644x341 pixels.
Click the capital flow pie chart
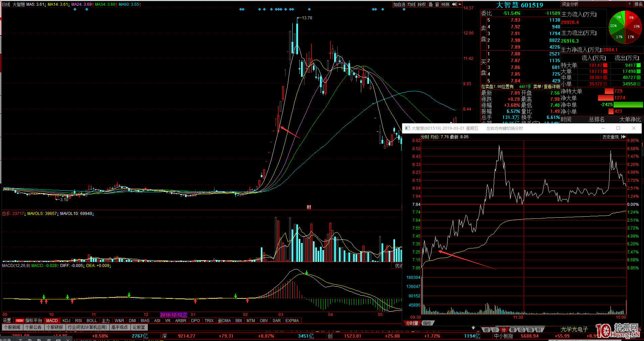point(625,27)
